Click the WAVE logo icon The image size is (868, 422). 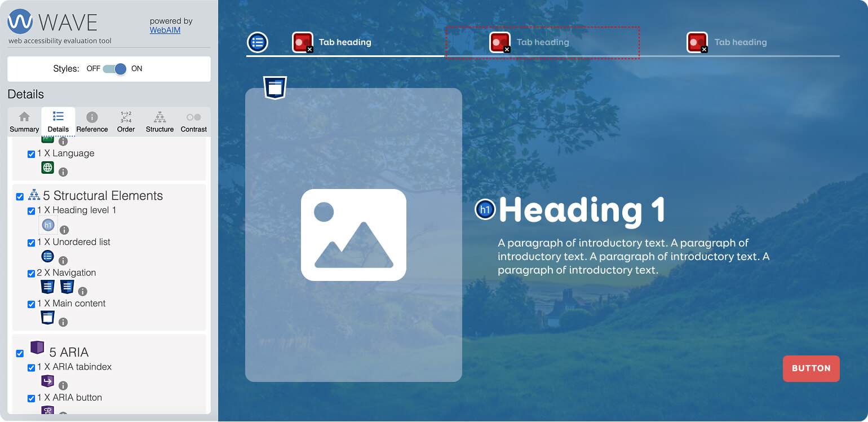[x=20, y=22]
